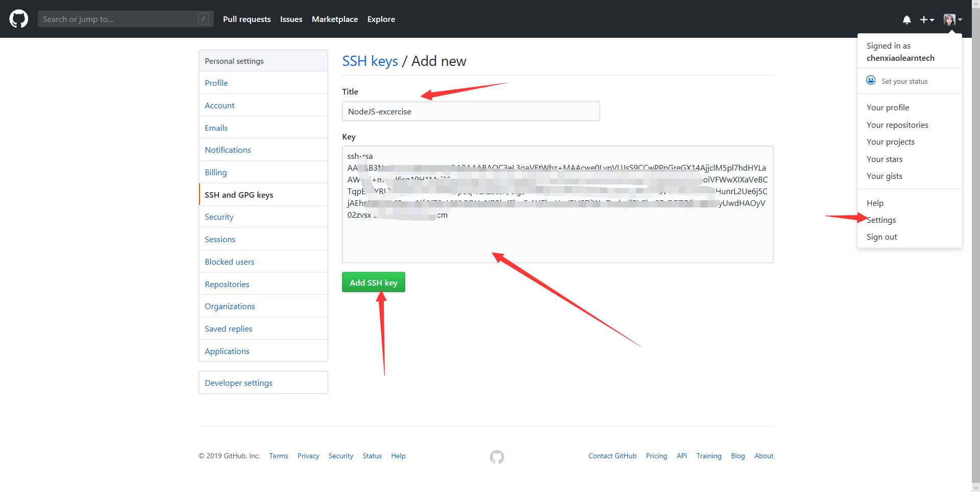Open Saved replies
The image size is (980, 492).
[x=263, y=329]
